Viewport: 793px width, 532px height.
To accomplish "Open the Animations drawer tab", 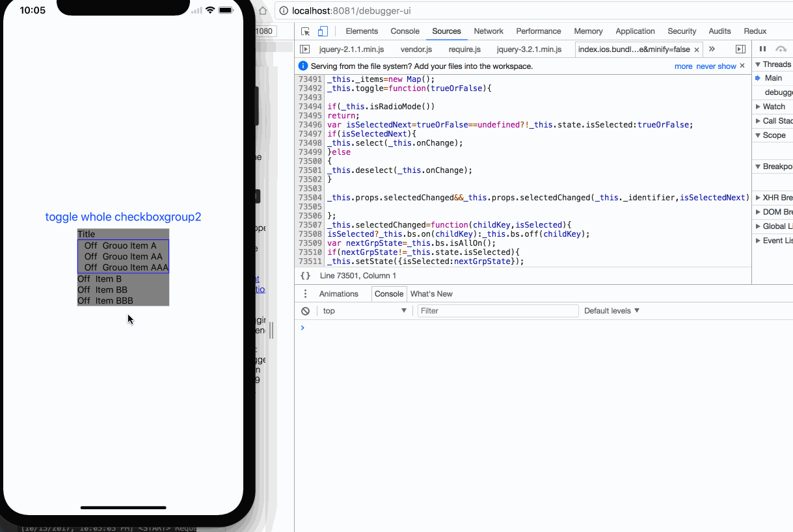I will point(339,294).
